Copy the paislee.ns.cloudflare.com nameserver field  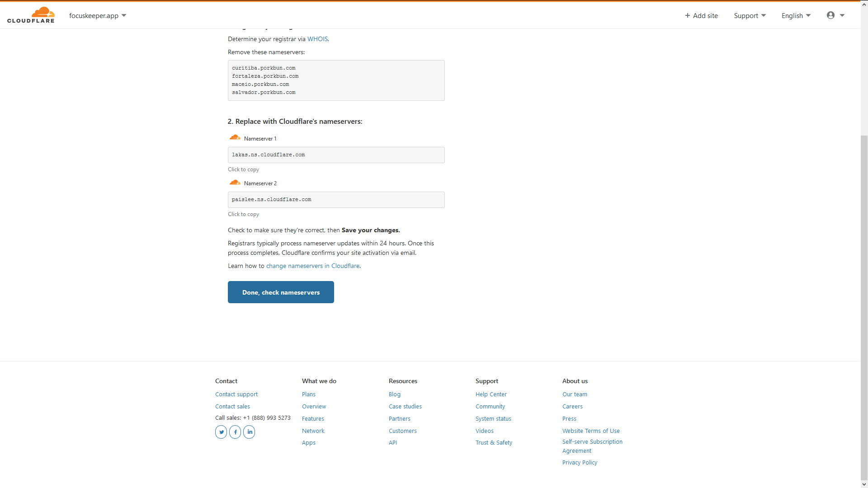click(x=336, y=200)
